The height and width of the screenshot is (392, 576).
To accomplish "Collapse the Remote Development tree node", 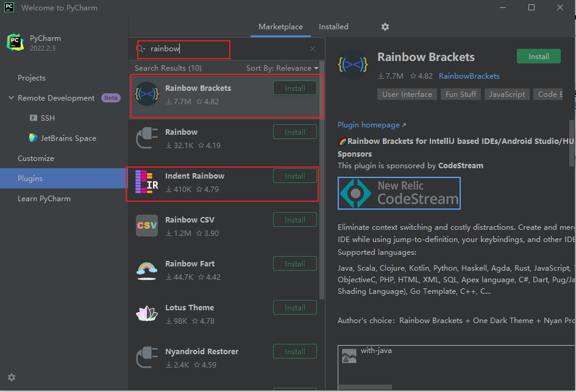I will coord(12,98).
